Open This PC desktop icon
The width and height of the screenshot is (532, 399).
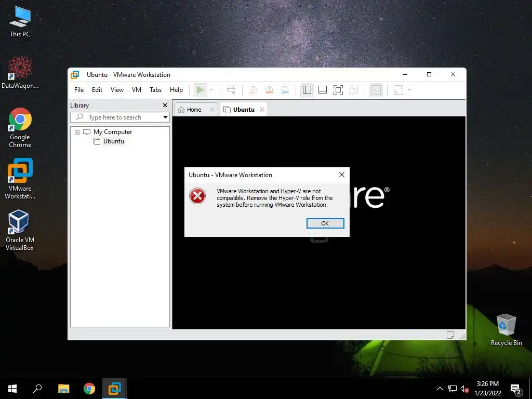coord(20,22)
